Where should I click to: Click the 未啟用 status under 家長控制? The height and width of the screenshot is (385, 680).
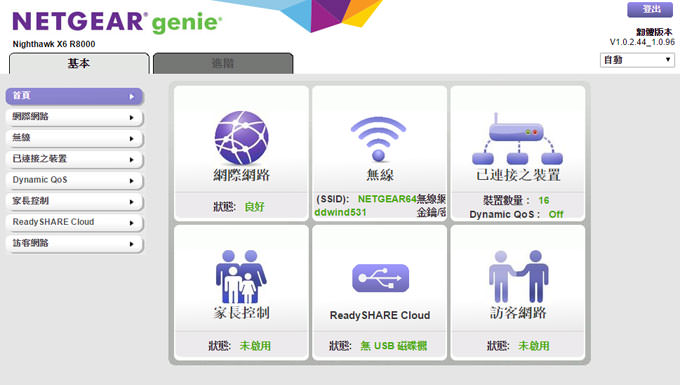[x=255, y=346]
